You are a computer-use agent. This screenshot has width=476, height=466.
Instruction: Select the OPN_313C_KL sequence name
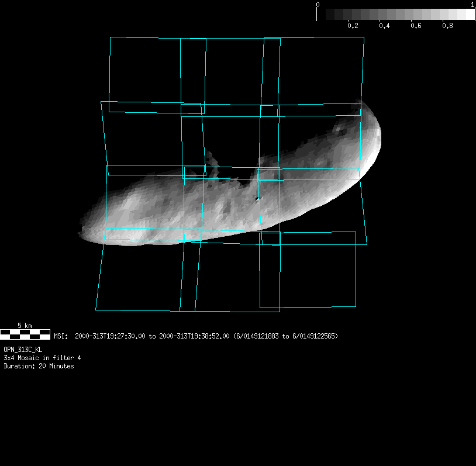point(23,349)
